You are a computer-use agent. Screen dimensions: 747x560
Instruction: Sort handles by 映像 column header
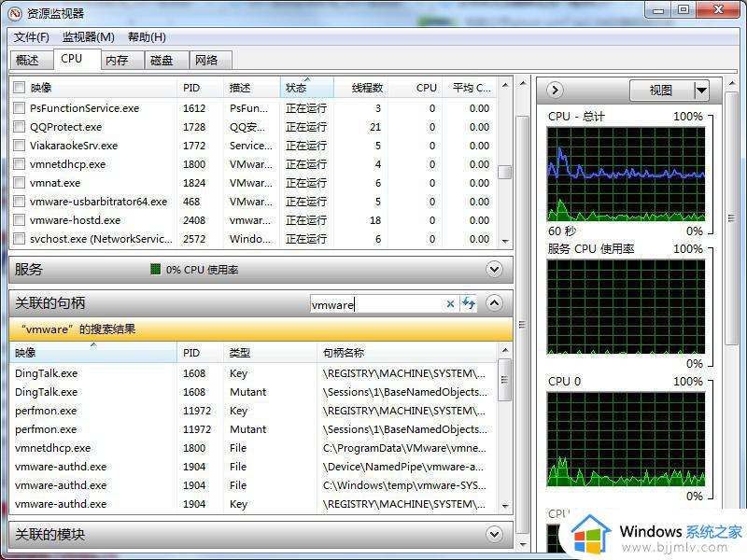coord(92,353)
